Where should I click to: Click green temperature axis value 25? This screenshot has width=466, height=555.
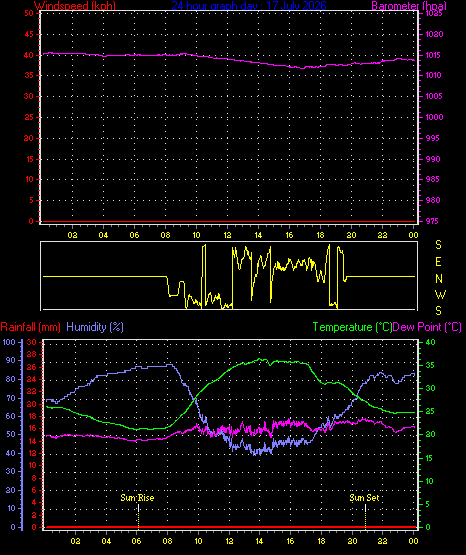point(430,412)
